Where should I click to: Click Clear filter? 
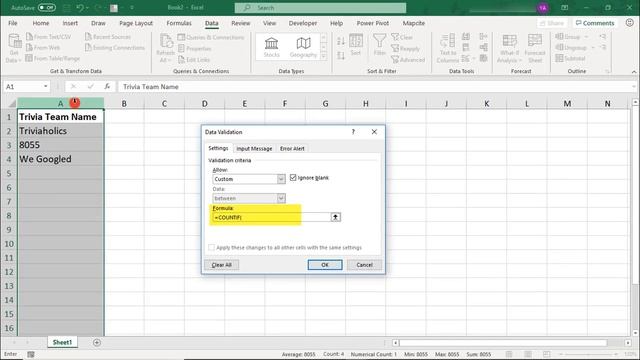pyautogui.click(x=402, y=37)
